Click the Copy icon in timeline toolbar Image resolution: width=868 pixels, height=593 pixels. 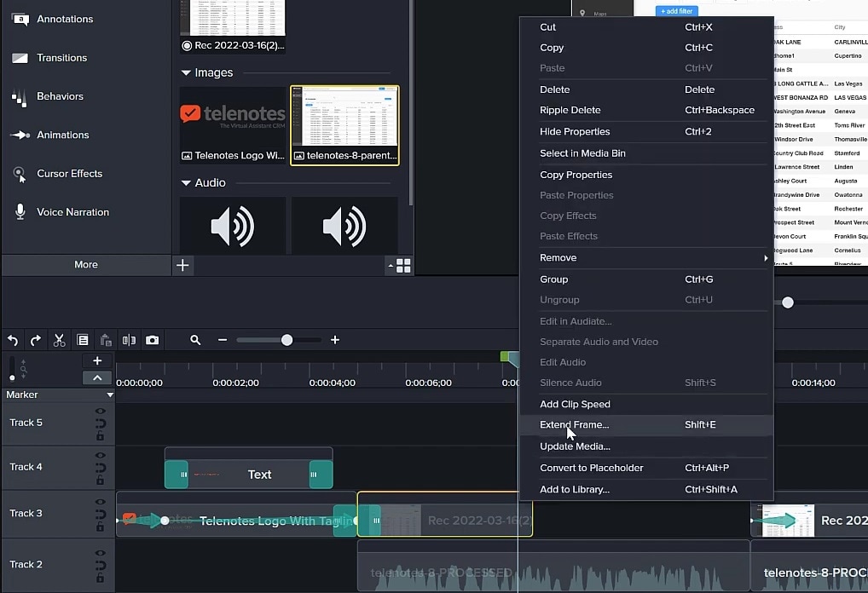click(83, 340)
